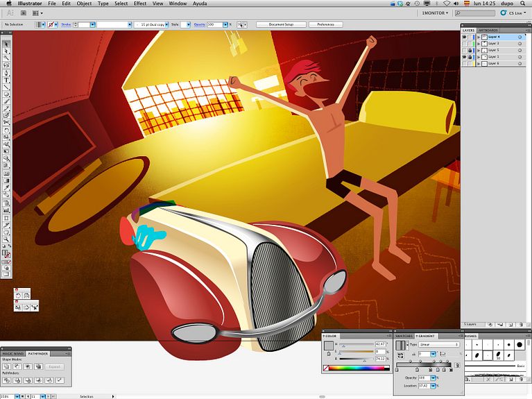Toggle visibility of Layer 1
This screenshot has height=399, width=532.
[465, 57]
